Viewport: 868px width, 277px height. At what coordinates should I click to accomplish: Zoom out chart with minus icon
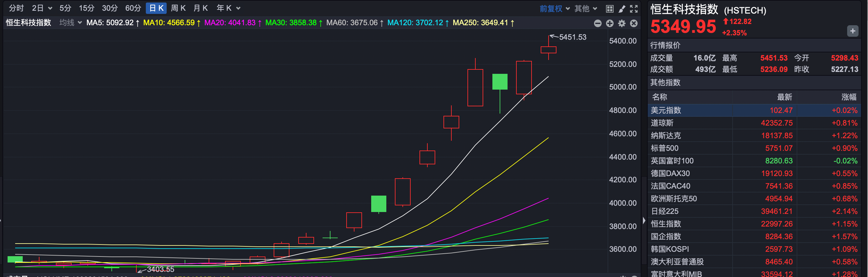pos(598,23)
